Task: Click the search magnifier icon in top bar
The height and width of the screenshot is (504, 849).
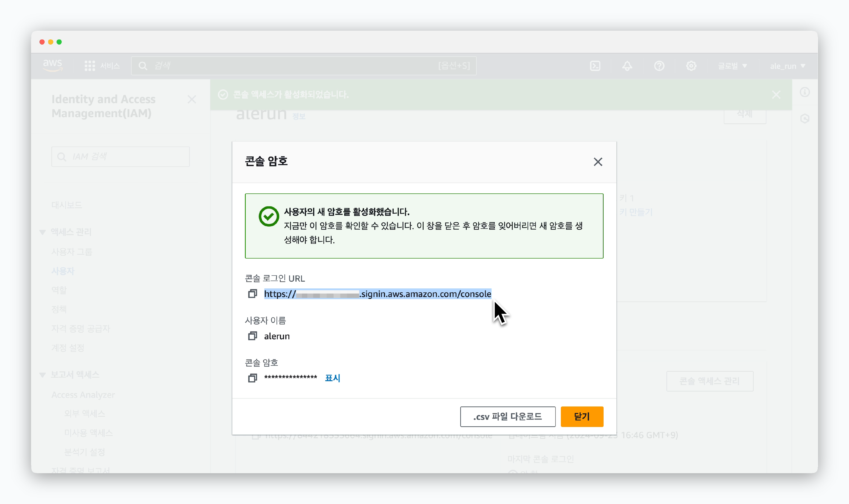Action: point(143,66)
